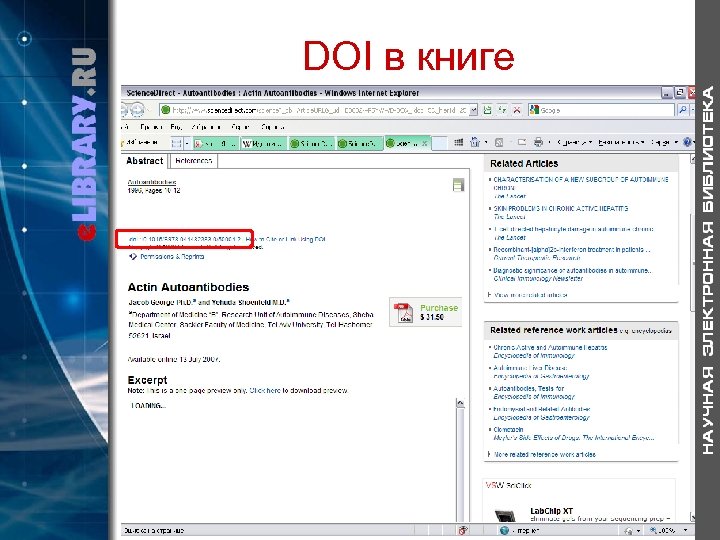Switch to the Abstract tab
The width and height of the screenshot is (720, 540).
(x=145, y=161)
